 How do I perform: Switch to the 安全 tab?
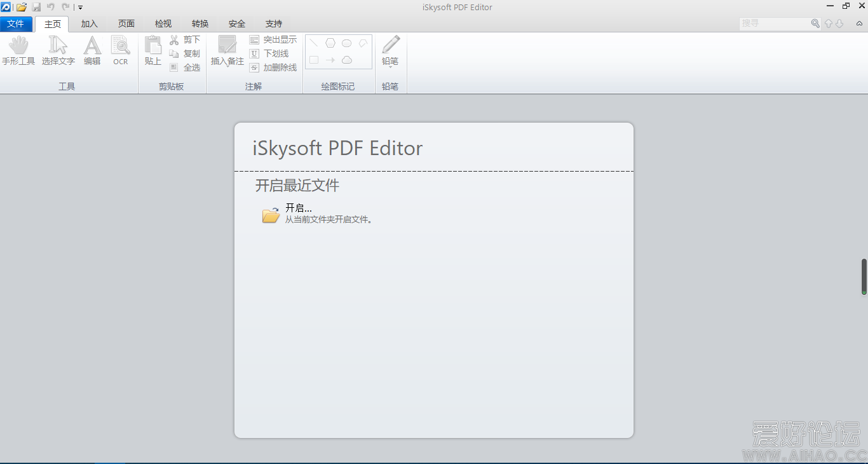click(237, 24)
